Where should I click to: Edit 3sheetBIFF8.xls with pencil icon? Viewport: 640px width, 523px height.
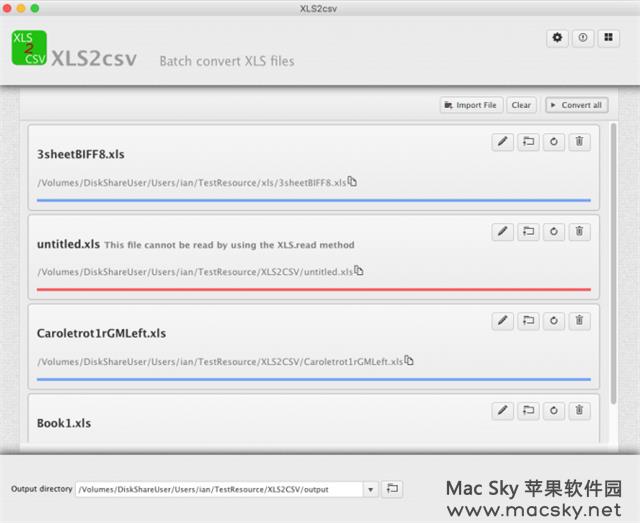tap(502, 142)
